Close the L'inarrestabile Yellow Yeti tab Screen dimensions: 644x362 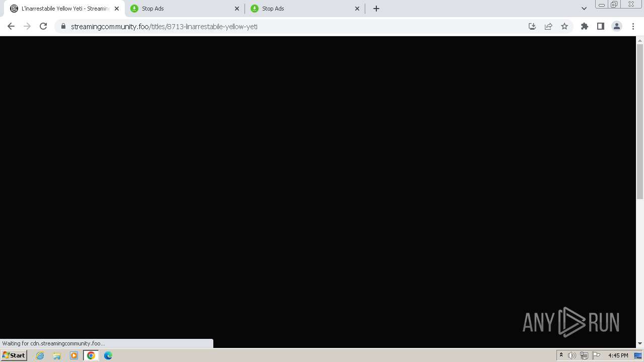click(x=117, y=9)
